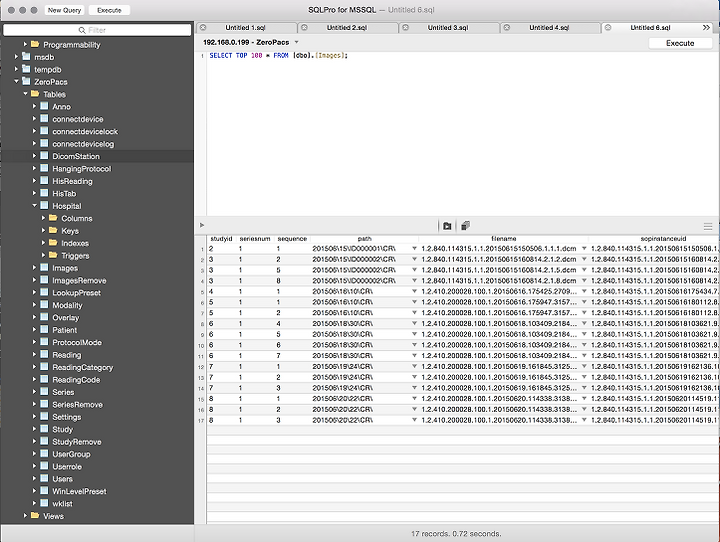
Task: Expand the Indexes folder under Hospital
Action: click(44, 243)
